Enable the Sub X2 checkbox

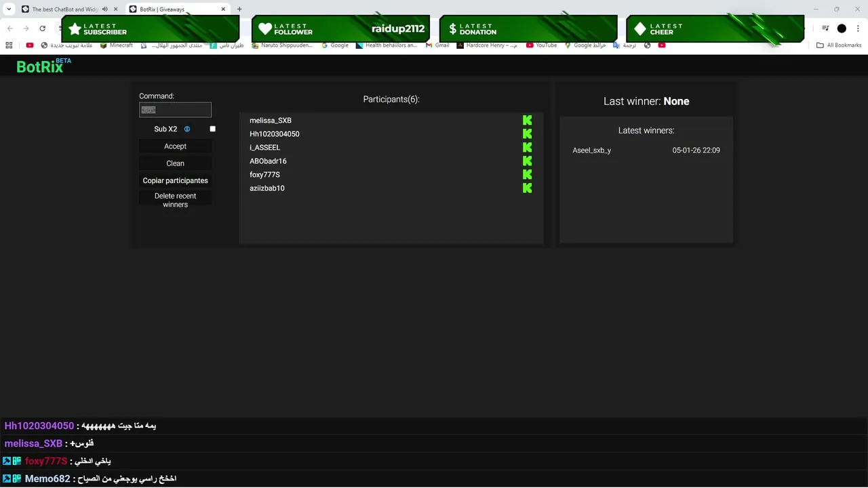coord(212,129)
